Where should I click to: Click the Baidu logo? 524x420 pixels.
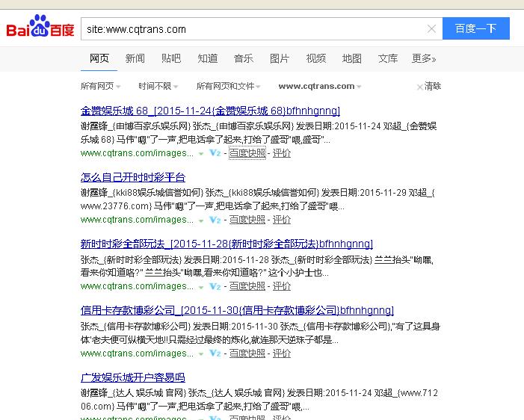pyautogui.click(x=40, y=26)
